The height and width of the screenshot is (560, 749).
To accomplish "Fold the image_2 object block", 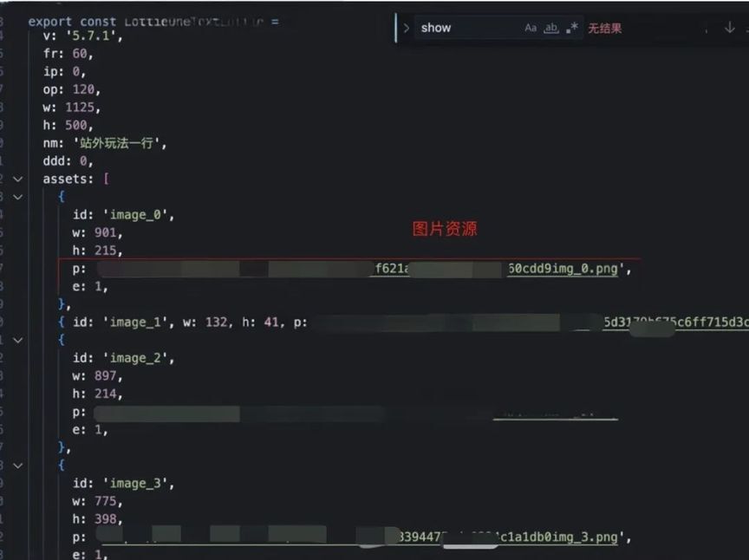I will point(17,340).
